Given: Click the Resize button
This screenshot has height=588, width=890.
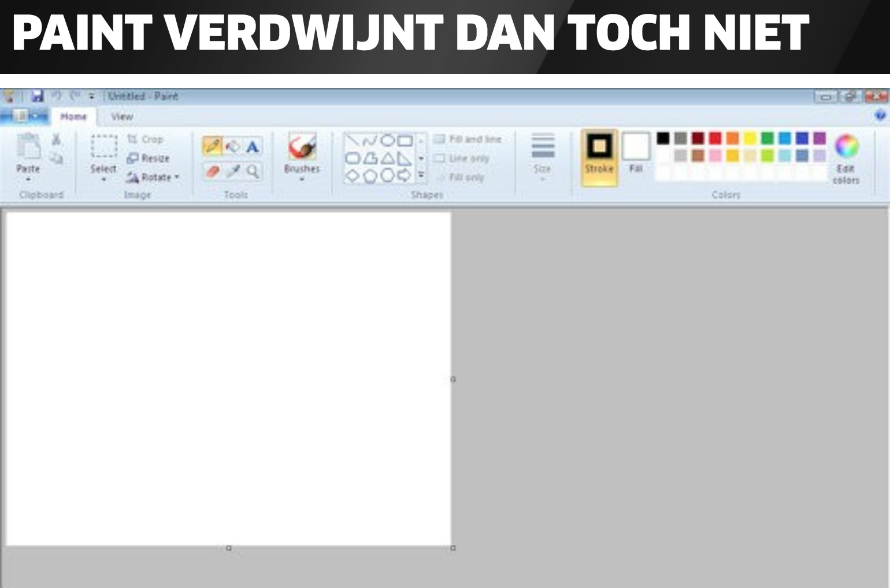Looking at the screenshot, I should (149, 158).
